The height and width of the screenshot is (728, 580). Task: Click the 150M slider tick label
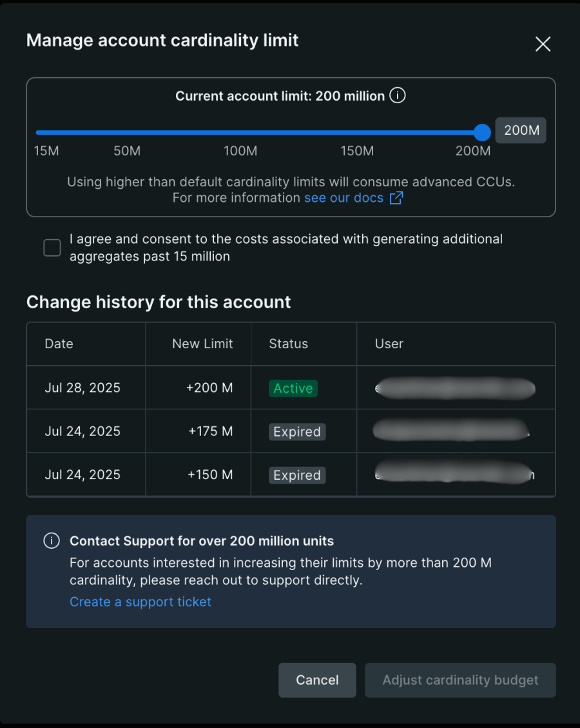click(357, 151)
